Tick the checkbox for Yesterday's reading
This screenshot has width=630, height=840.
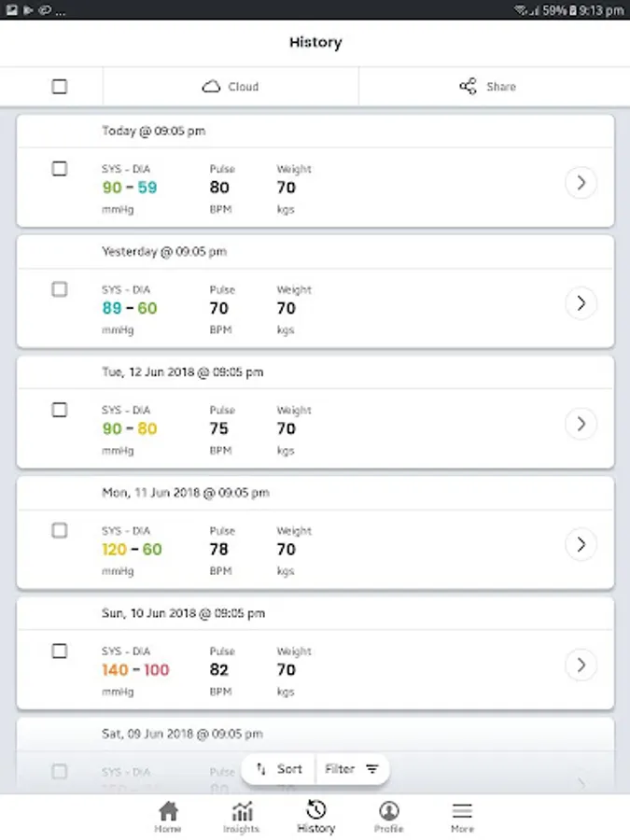[x=60, y=289]
